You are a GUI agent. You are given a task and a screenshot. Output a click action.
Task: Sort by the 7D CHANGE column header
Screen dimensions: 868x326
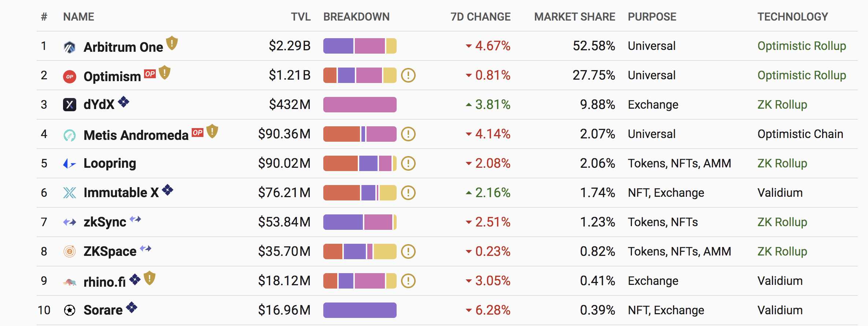point(480,17)
